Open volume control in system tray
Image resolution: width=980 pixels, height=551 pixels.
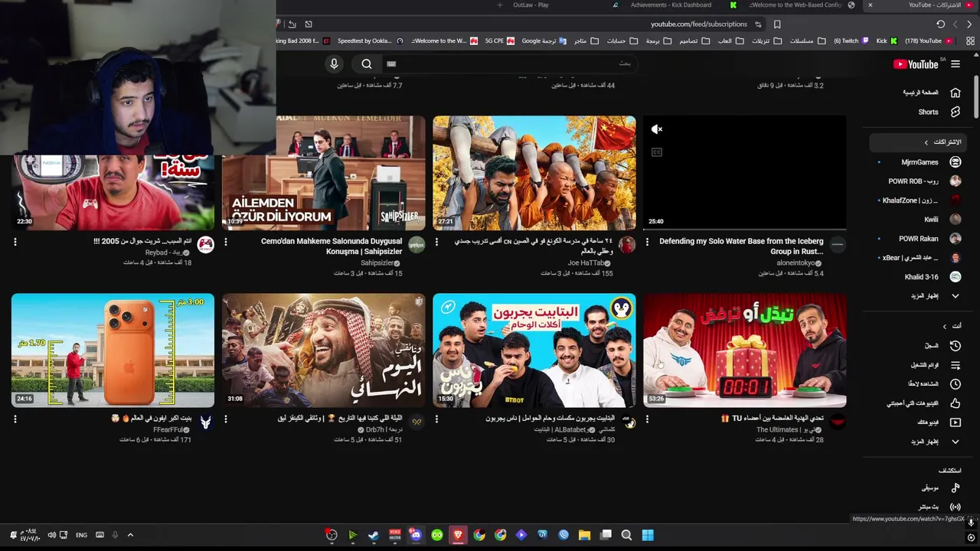(51, 535)
